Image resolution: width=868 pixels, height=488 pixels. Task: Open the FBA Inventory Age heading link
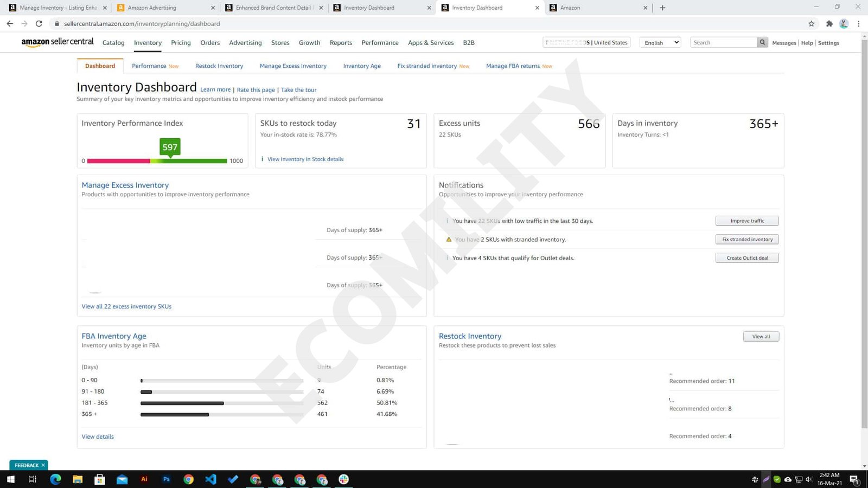point(114,336)
